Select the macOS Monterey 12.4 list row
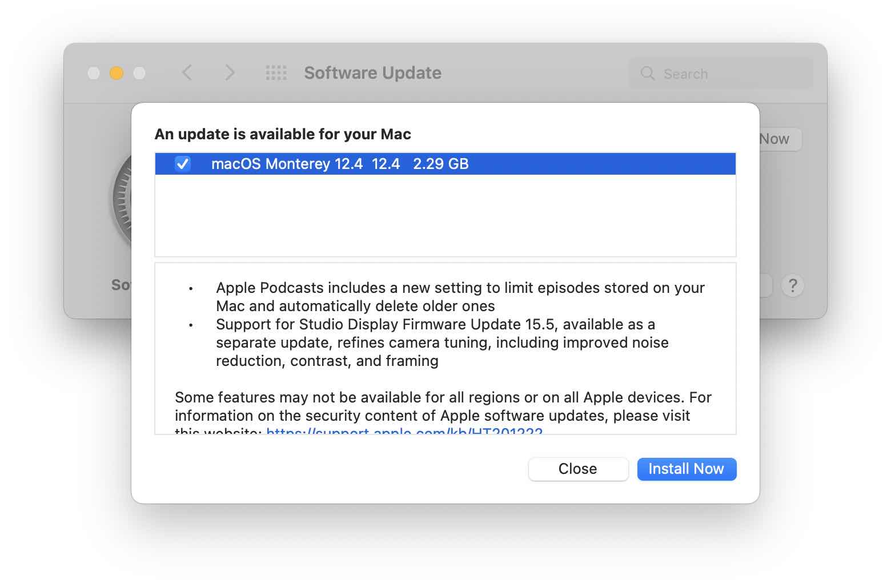The height and width of the screenshot is (588, 891). [400, 164]
